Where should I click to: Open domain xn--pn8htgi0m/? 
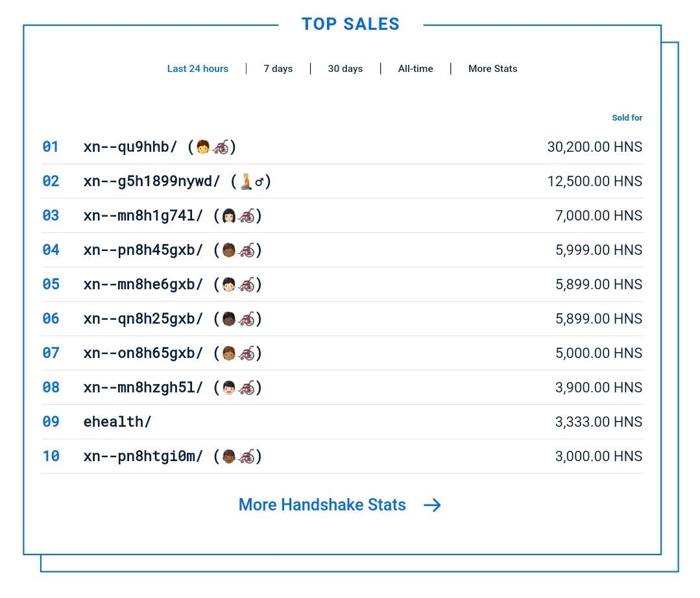[143, 456]
